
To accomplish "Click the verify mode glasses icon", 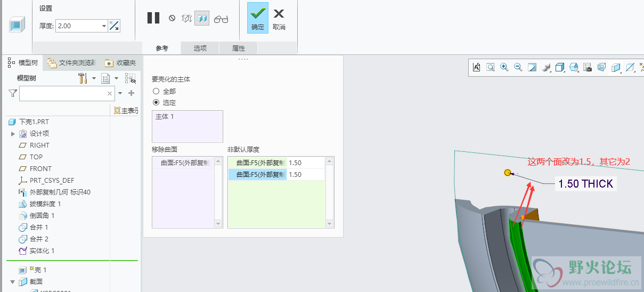I will coord(221,19).
